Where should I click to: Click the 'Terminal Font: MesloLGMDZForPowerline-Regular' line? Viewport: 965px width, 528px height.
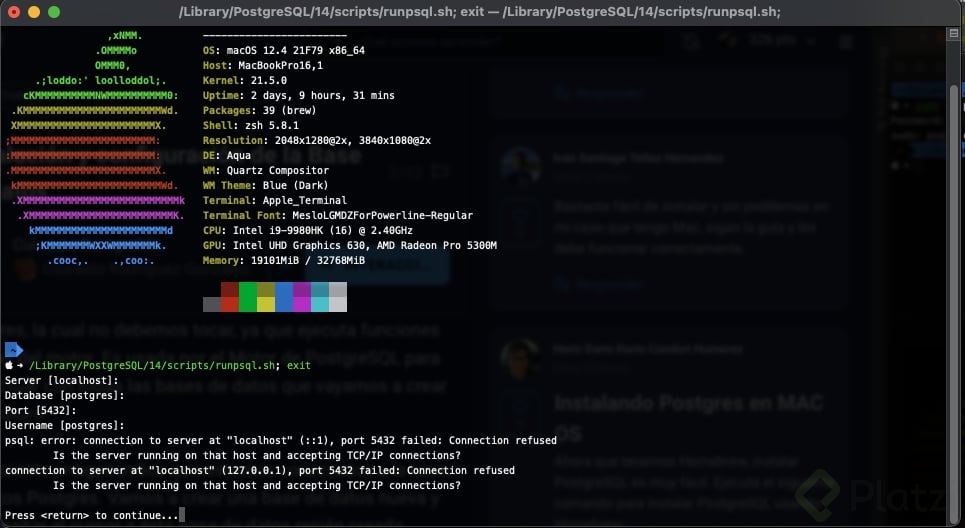click(338, 215)
